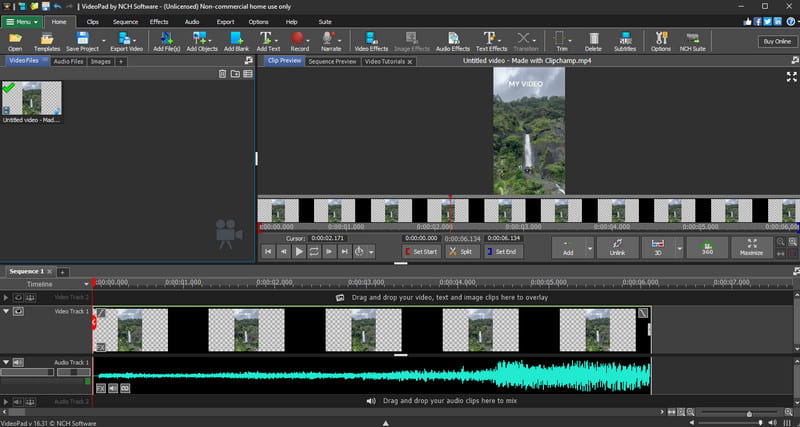Screen dimensions: 800x427
Task: Open playback speed dropdown arrow
Action: (371, 252)
